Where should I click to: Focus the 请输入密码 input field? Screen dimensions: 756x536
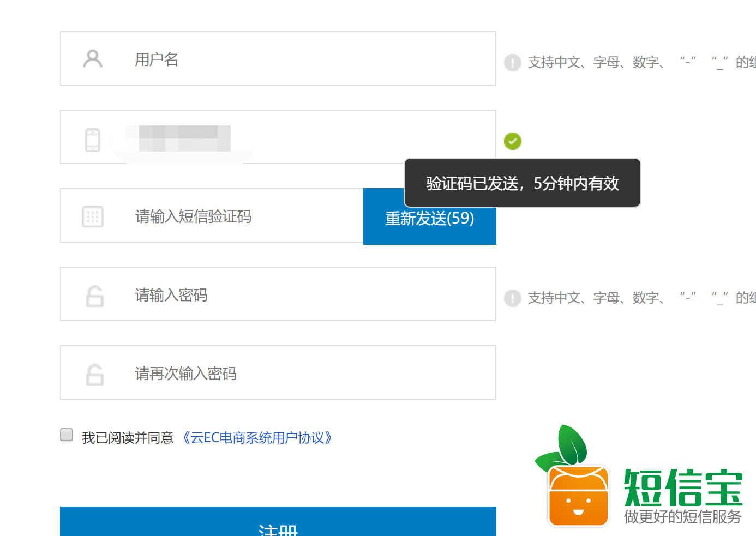pyautogui.click(x=305, y=295)
